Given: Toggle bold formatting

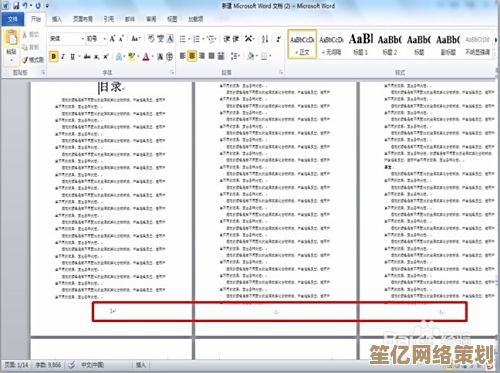Looking at the screenshot, I should click(54, 56).
